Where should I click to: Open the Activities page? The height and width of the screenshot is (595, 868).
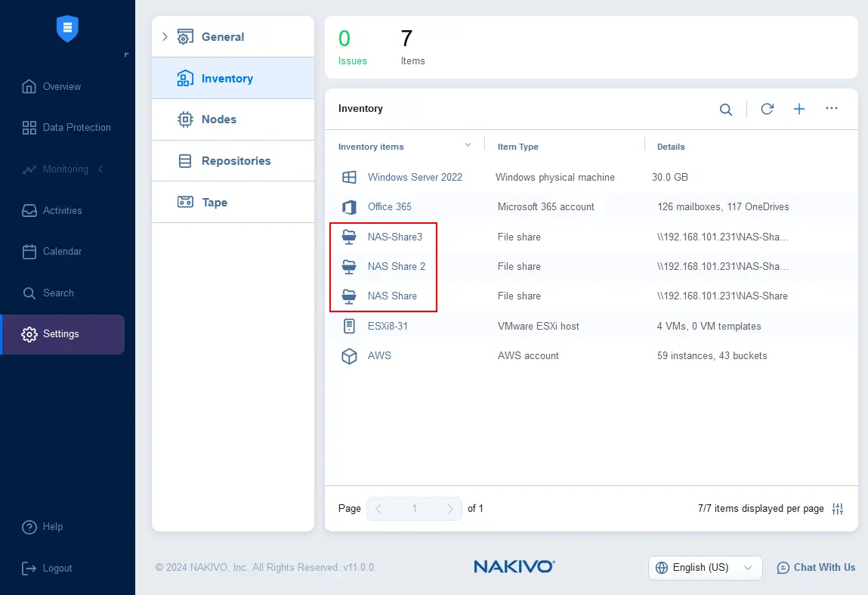pos(51,210)
